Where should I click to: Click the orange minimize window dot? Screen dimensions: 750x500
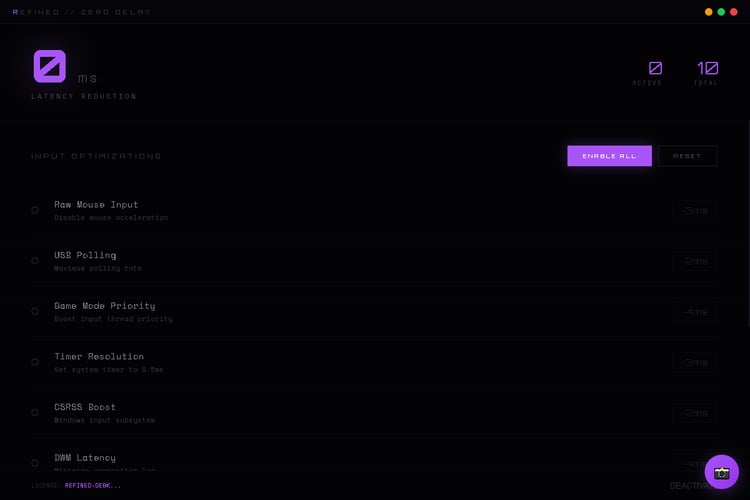coord(708,12)
